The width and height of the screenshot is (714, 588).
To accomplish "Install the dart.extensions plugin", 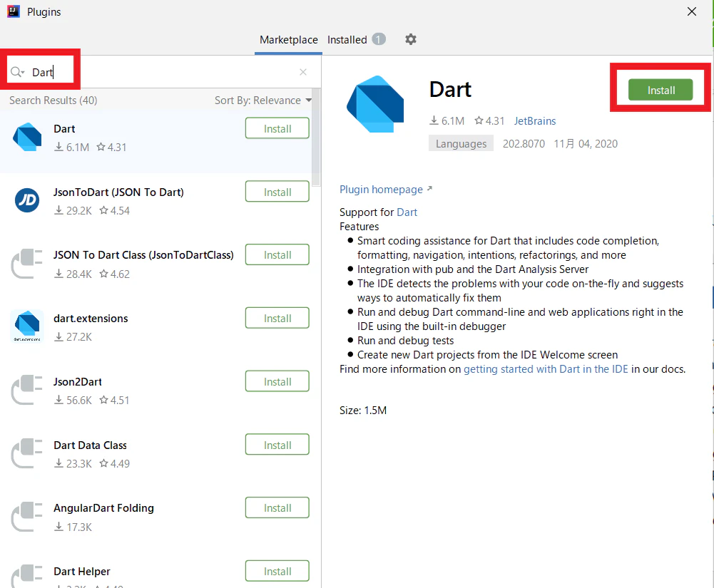I will [x=277, y=318].
